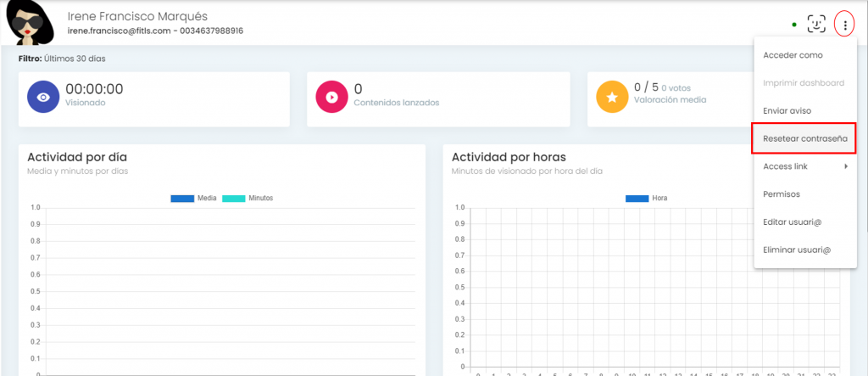The width and height of the screenshot is (868, 376).
Task: Open Permisos from the dropdown menu
Action: click(782, 194)
